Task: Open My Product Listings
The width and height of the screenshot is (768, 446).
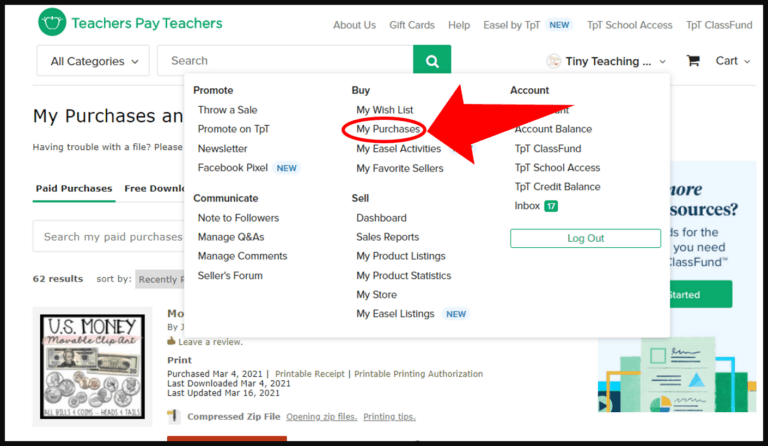Action: click(401, 256)
